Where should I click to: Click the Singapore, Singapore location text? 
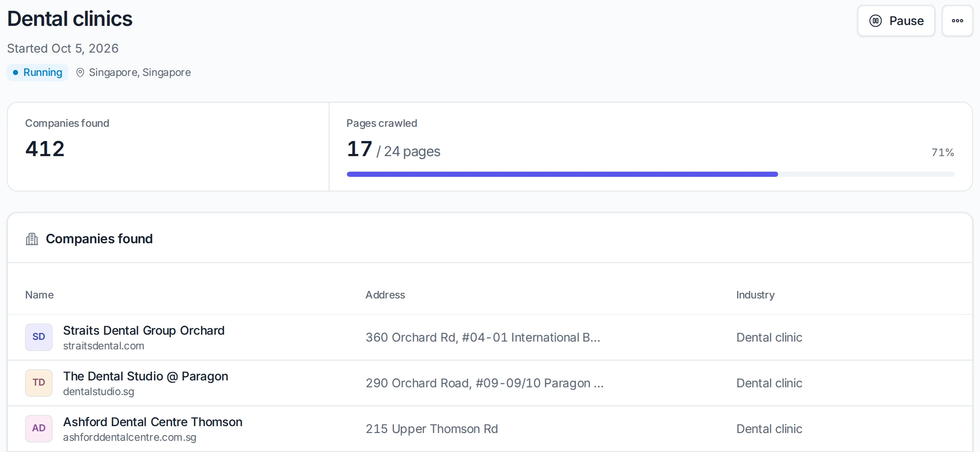click(140, 72)
